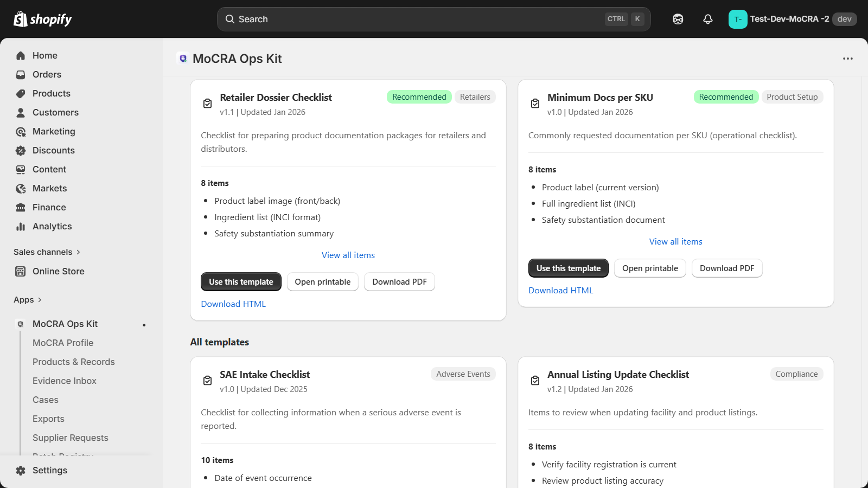Open MoCRA Profile in the app menu
This screenshot has height=488, width=868.
63,343
